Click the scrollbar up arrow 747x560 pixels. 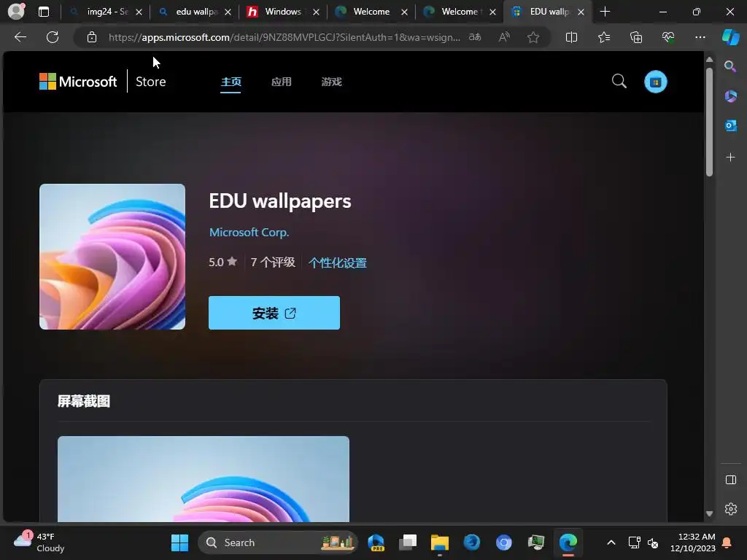pos(709,60)
